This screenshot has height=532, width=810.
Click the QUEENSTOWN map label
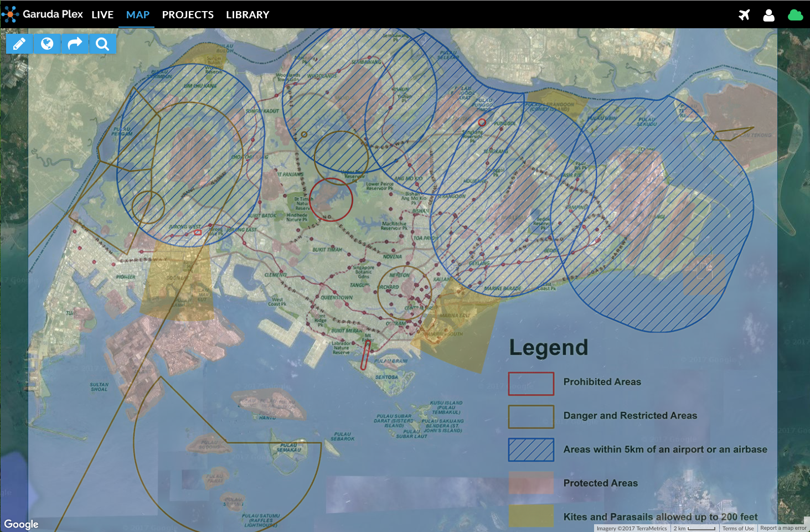tap(337, 297)
